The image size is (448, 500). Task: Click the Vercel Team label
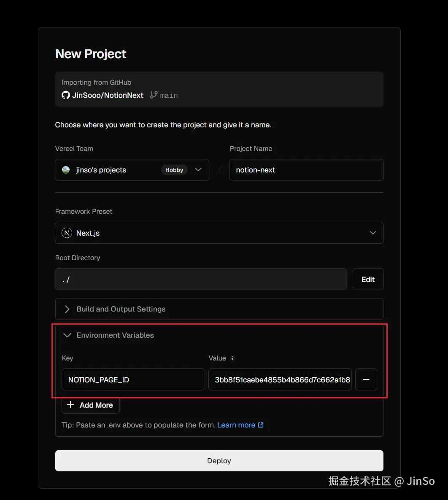pos(74,148)
